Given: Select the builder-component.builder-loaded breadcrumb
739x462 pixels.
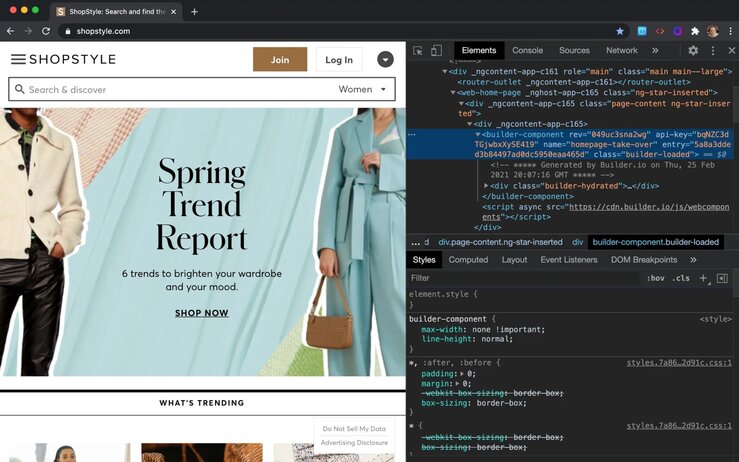Looking at the screenshot, I should pos(656,242).
